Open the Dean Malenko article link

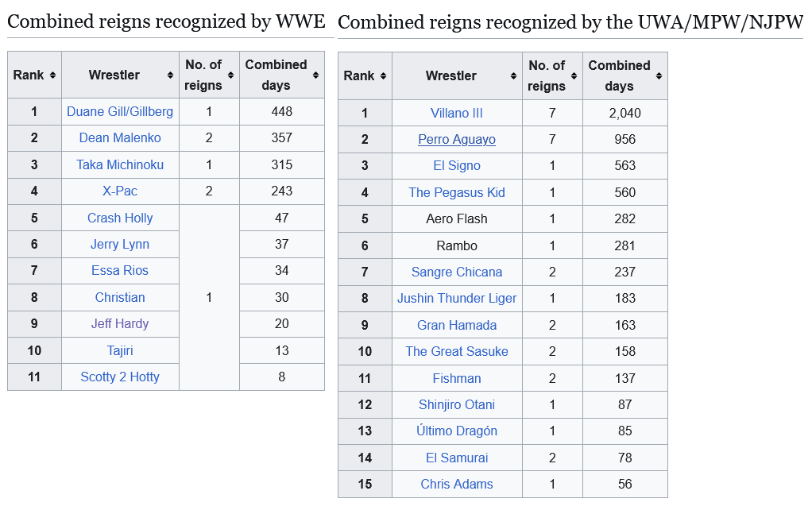[x=120, y=137]
